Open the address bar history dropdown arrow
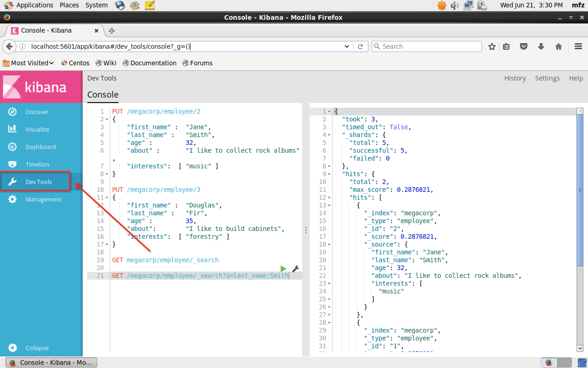 click(x=347, y=46)
